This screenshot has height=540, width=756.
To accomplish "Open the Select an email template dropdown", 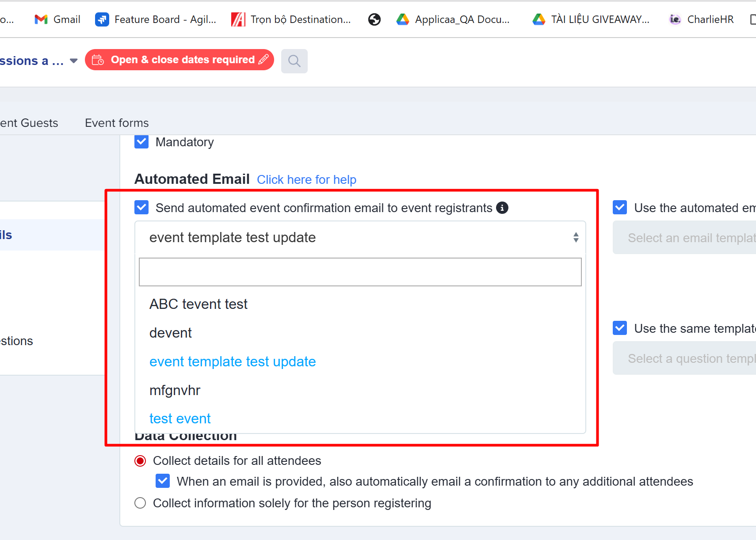I will [x=690, y=237].
